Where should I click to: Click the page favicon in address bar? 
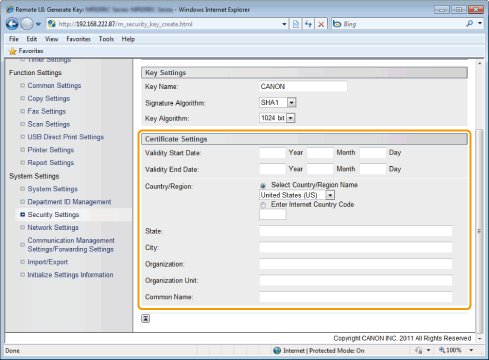[52, 24]
